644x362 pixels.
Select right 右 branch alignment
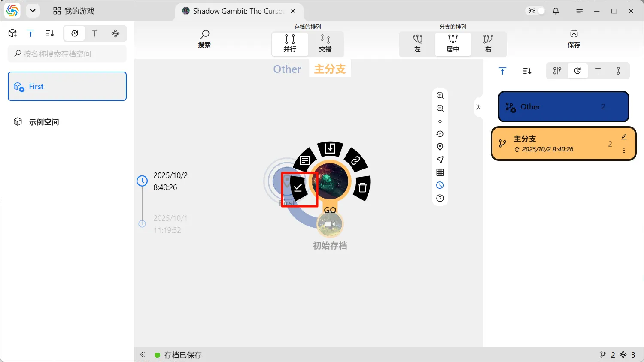488,43
